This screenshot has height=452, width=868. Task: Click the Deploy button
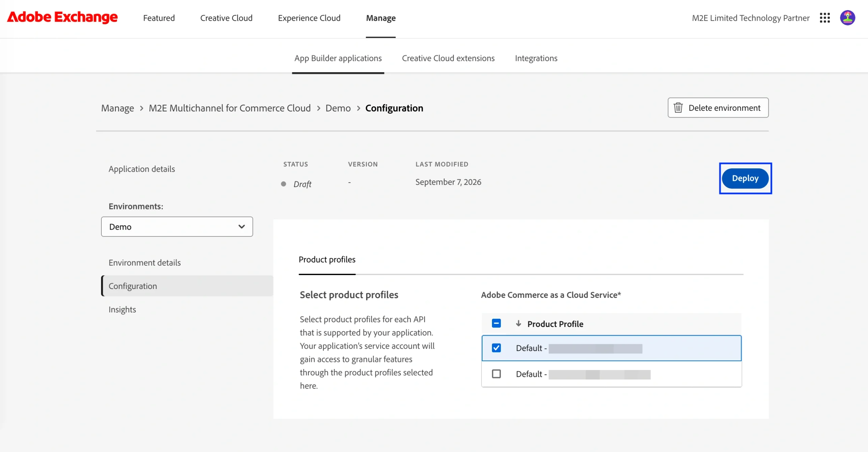[745, 178]
